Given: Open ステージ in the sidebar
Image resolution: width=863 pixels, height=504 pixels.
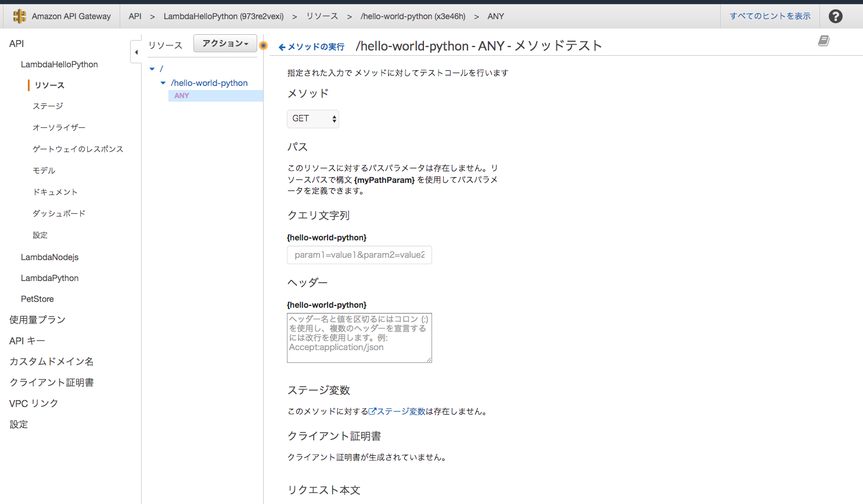Looking at the screenshot, I should tap(48, 106).
